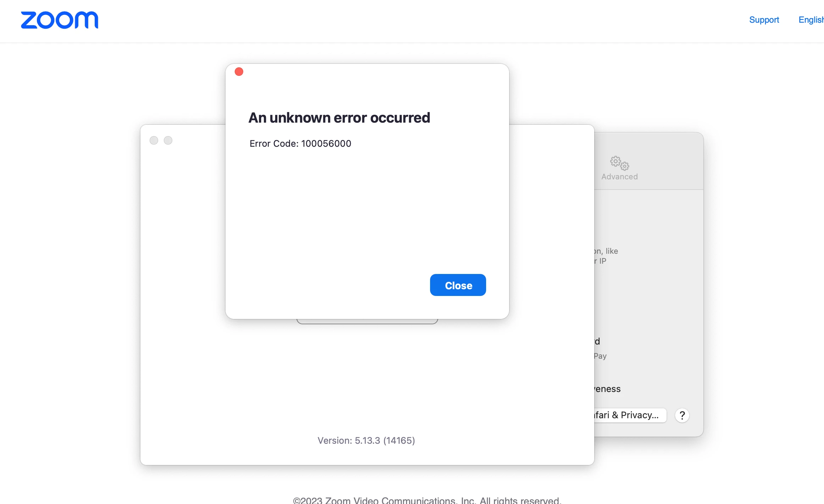Click the first gray window button behind dialog
Viewport: 824px width, 504px height.
(154, 140)
